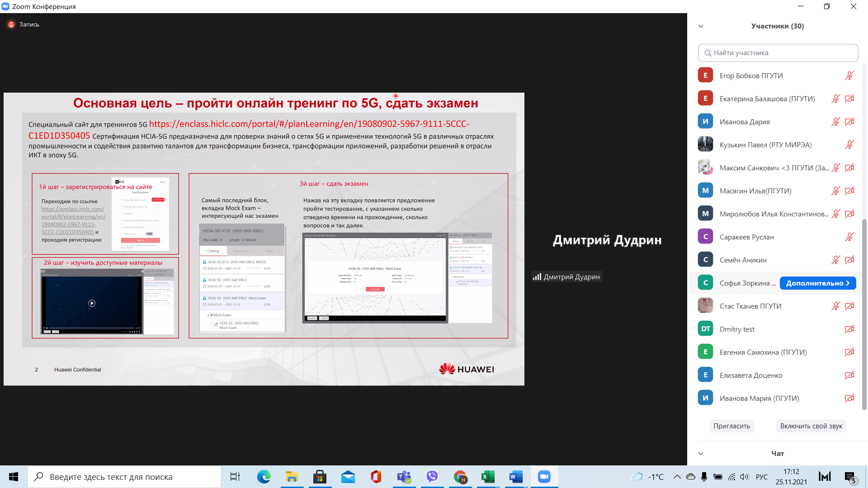
Task: Open the Task View button in taskbar
Action: click(235, 477)
